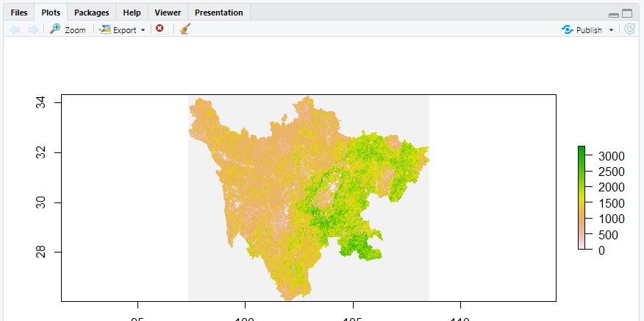Expand the Publish dropdown arrow
The image size is (644, 321).
(x=611, y=30)
